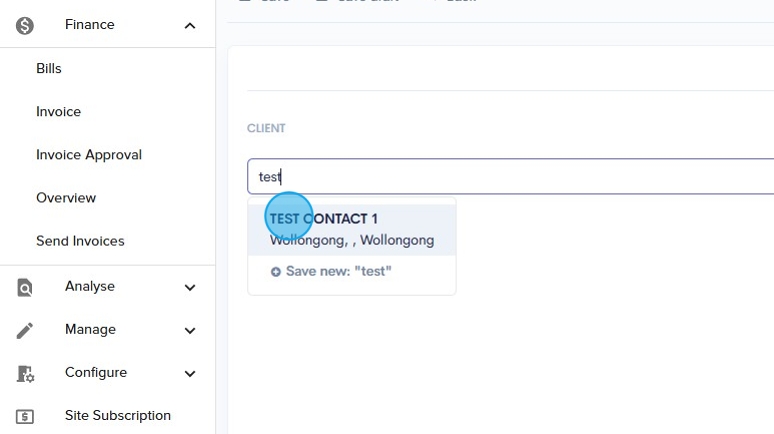Click the plus icon beside Save new

coord(276,272)
